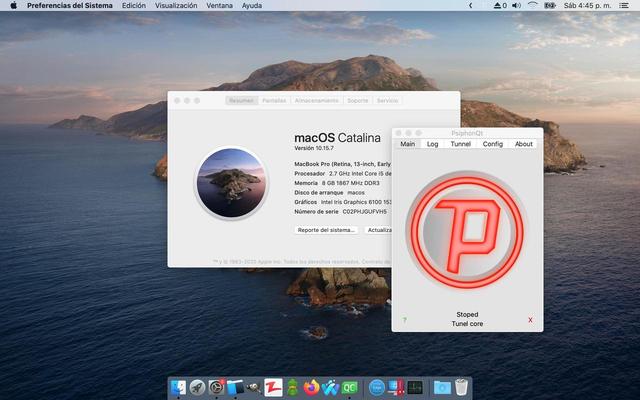Screen dimensions: 640x400
Task: Open the blue circle app in dock
Action: pyautogui.click(x=377, y=387)
